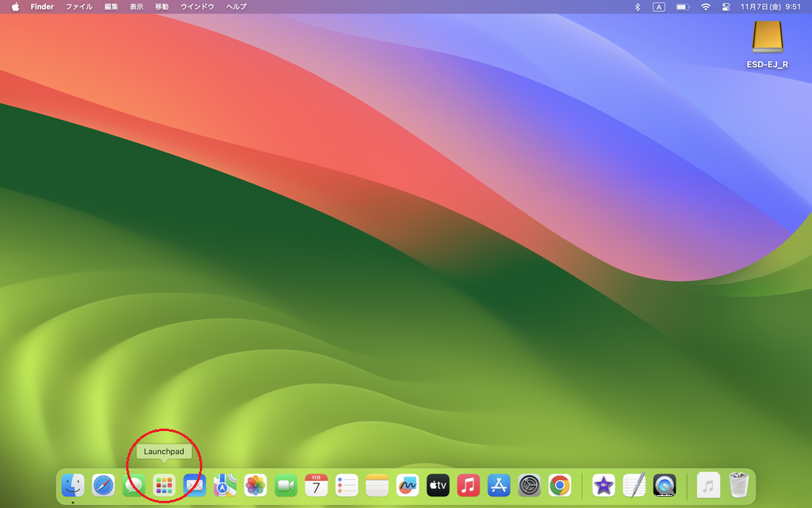Viewport: 812px width, 508px height.
Task: Open the ウインドウ menu
Action: pos(197,6)
